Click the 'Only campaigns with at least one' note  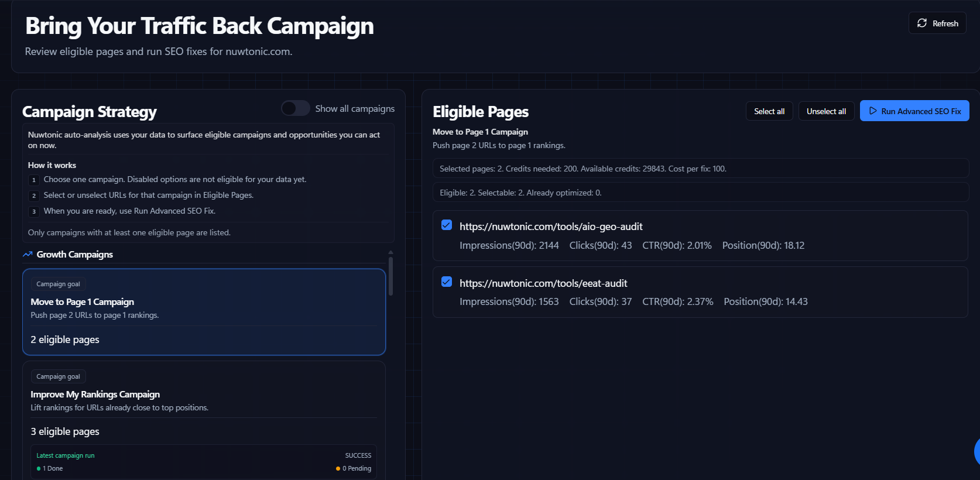[x=129, y=232]
